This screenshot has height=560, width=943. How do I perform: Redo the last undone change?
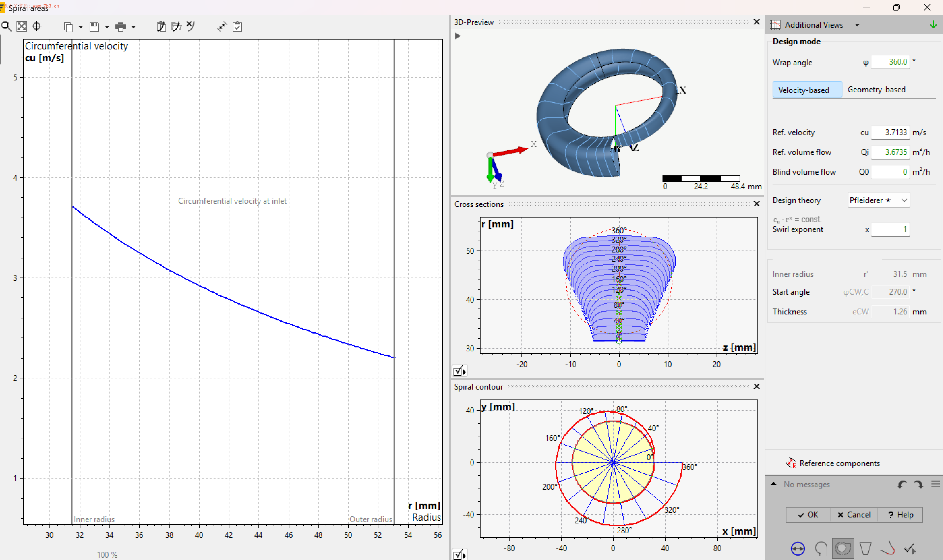(918, 485)
